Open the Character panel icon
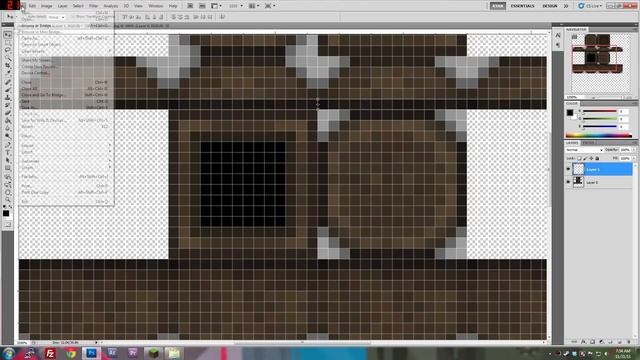 coord(558,36)
